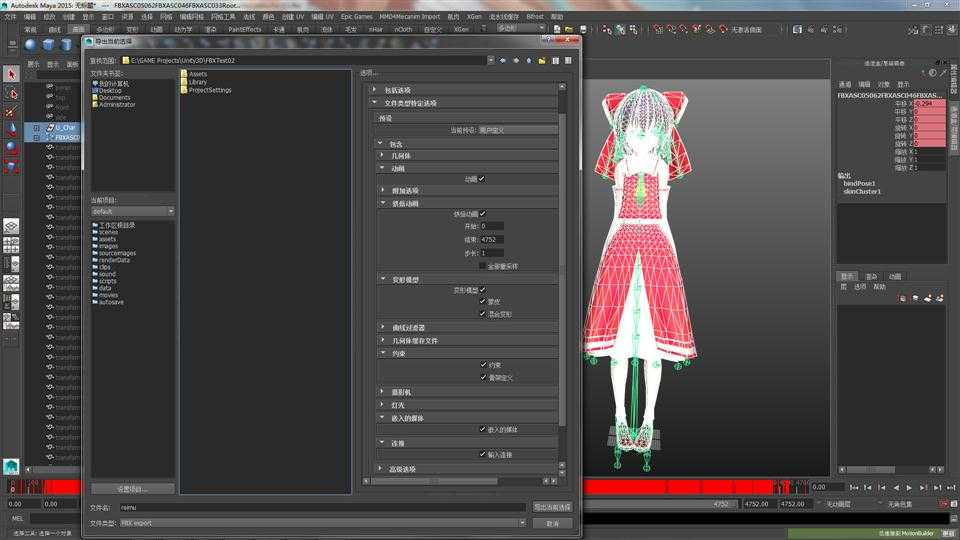Screen dimensions: 960x540
Task: Select Documents in folder bookmarks
Action: pyautogui.click(x=114, y=98)
